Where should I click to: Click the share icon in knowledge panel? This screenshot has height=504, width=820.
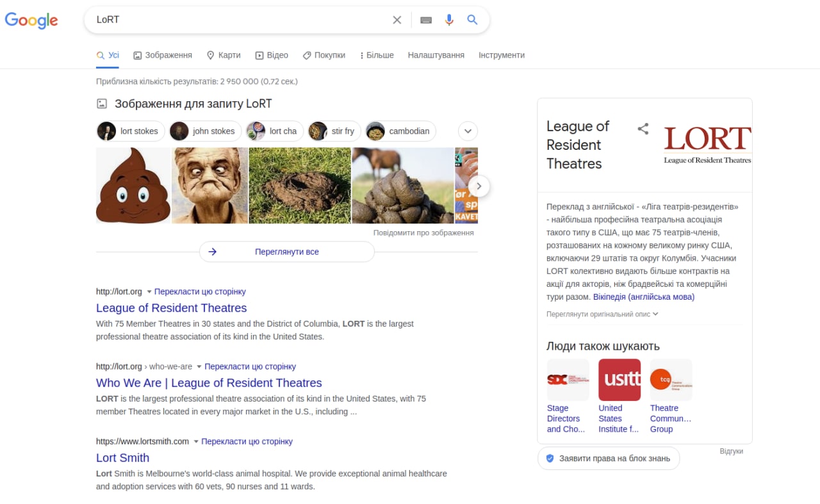pos(643,129)
